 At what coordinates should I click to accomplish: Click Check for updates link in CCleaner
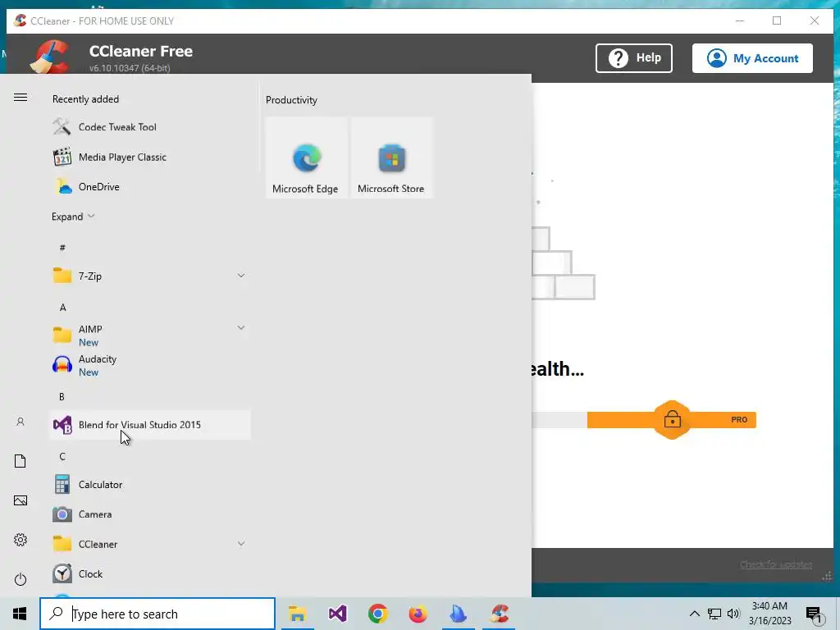(776, 564)
